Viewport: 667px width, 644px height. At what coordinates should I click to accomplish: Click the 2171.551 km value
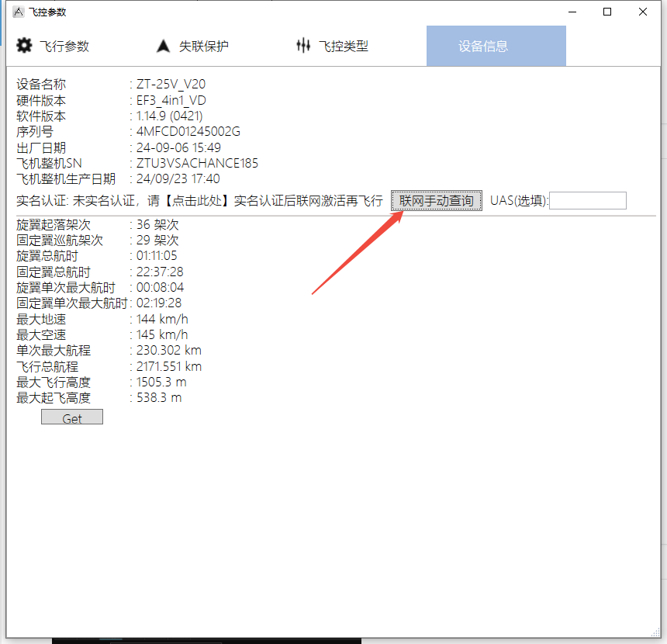click(169, 366)
